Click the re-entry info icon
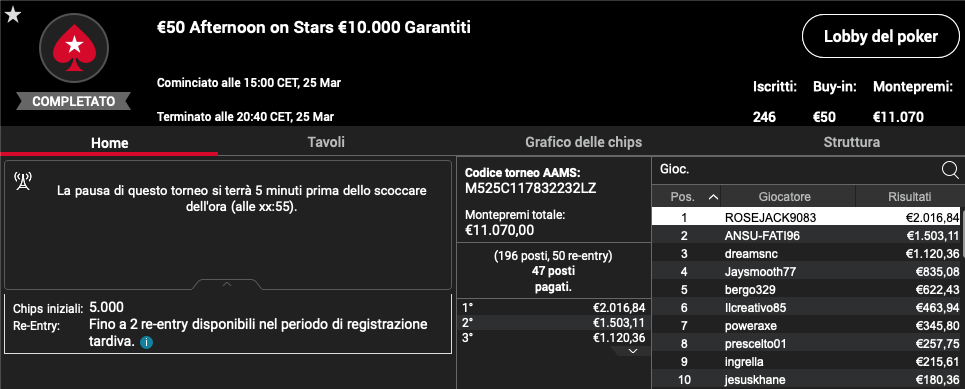The width and height of the screenshot is (965, 389). [146, 342]
